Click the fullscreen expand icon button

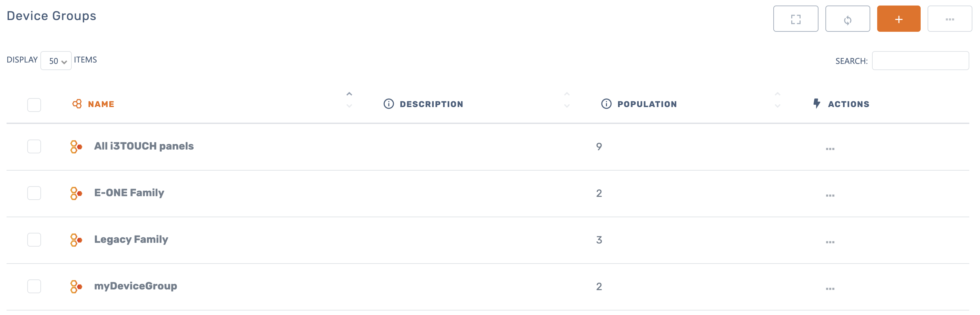795,19
